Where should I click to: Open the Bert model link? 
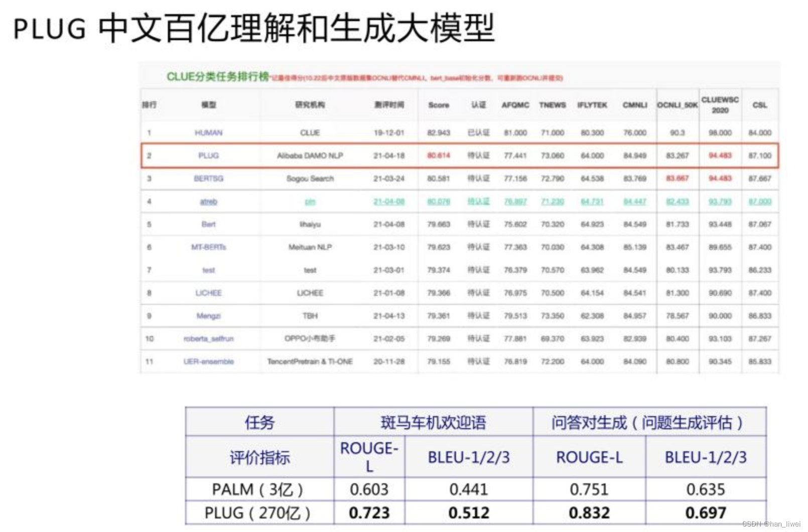[x=209, y=224]
